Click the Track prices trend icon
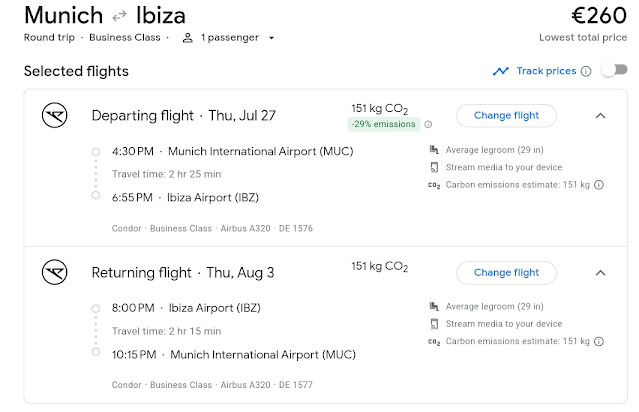Viewport: 639px width, 412px height. (x=501, y=71)
